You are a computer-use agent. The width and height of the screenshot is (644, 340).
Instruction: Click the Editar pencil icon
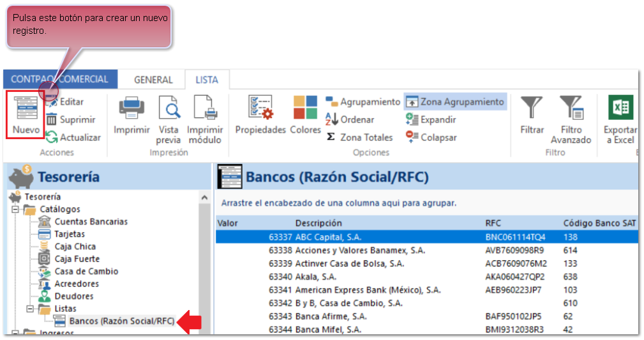tap(51, 101)
